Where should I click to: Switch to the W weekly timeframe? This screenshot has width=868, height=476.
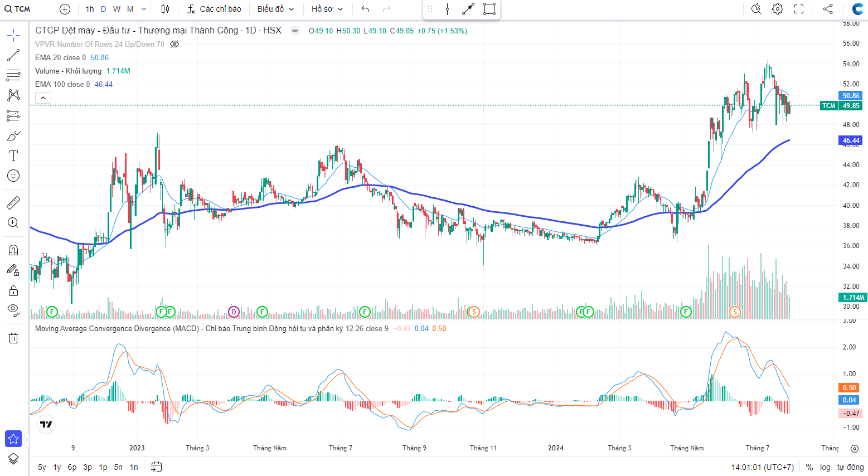pyautogui.click(x=117, y=9)
